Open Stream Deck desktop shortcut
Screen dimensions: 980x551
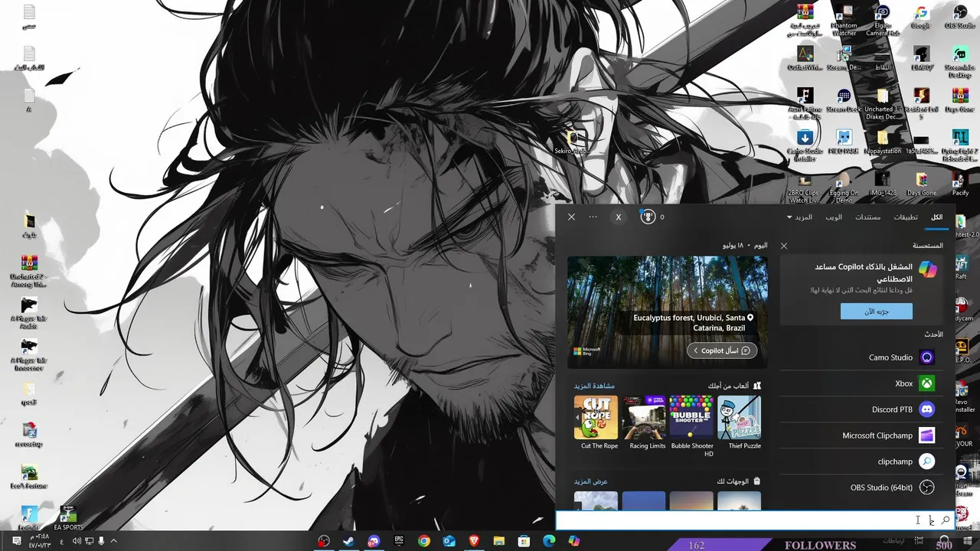(844, 100)
